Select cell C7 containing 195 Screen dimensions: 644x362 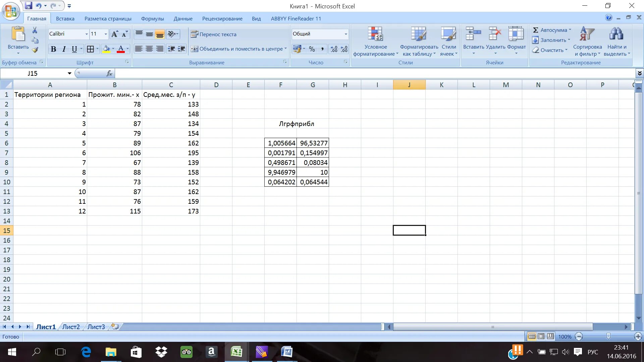(x=171, y=153)
